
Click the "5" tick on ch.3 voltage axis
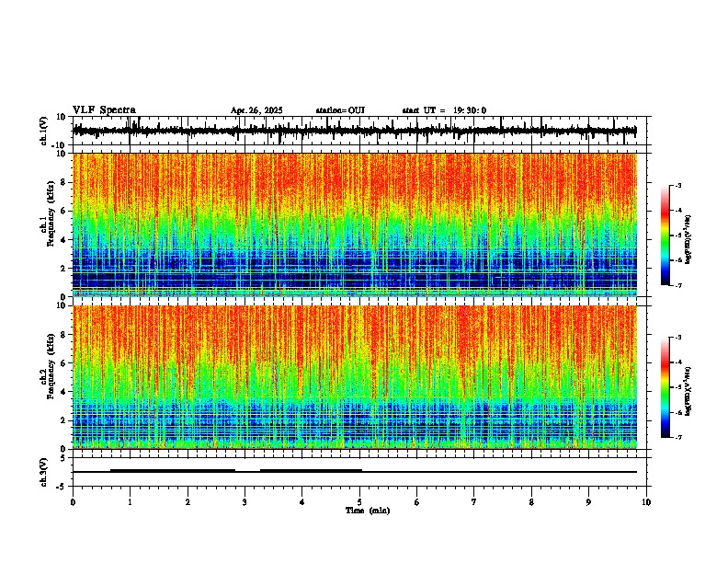63,458
